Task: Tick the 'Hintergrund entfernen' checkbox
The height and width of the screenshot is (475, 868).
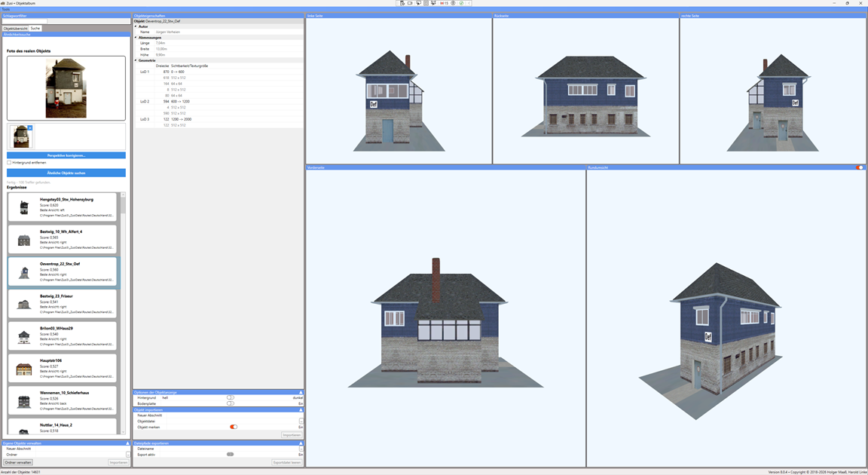Action: [x=9, y=163]
